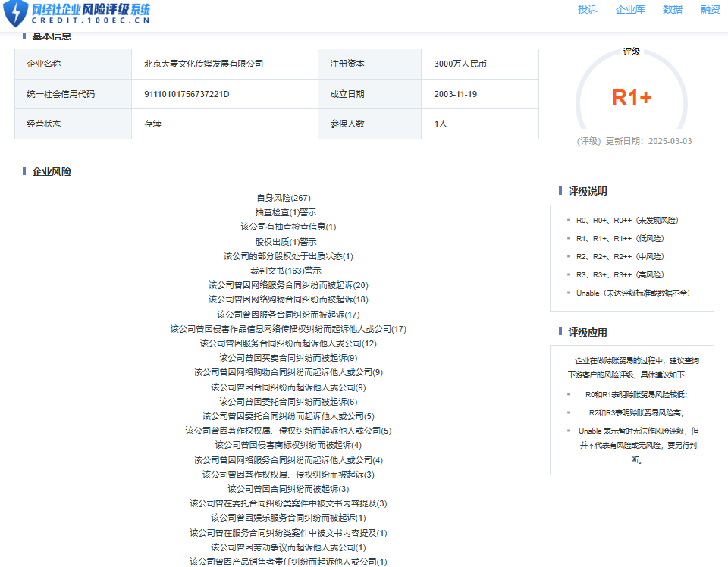Click the 评级应用 heading
728x567 pixels.
(587, 332)
